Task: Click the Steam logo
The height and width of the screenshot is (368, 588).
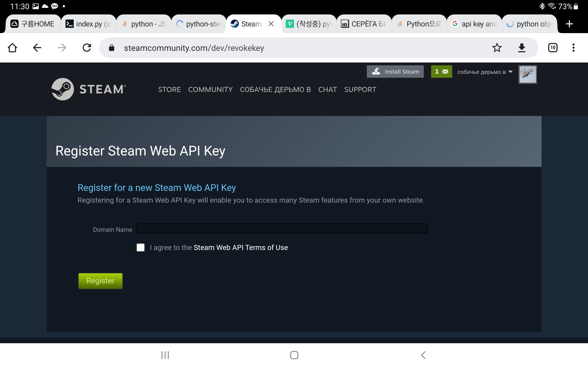Action: pos(89,89)
